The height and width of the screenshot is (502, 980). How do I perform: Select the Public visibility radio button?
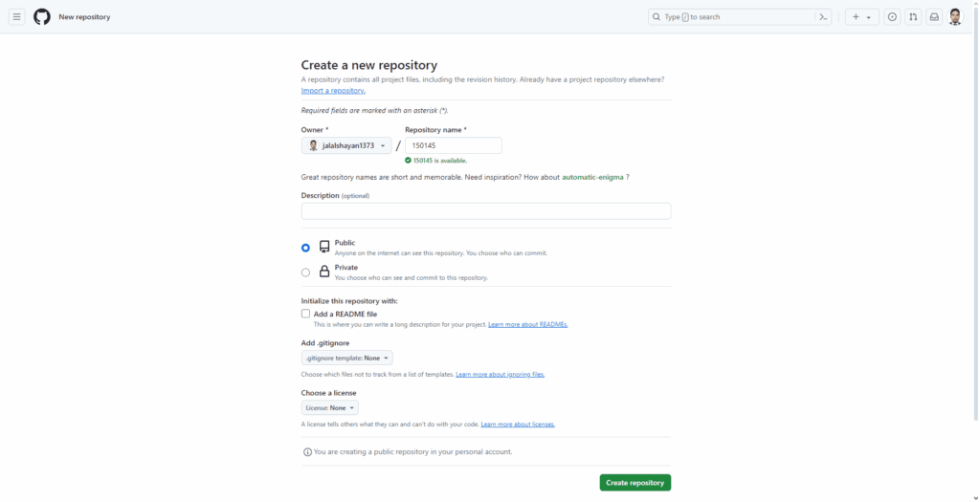coord(305,248)
